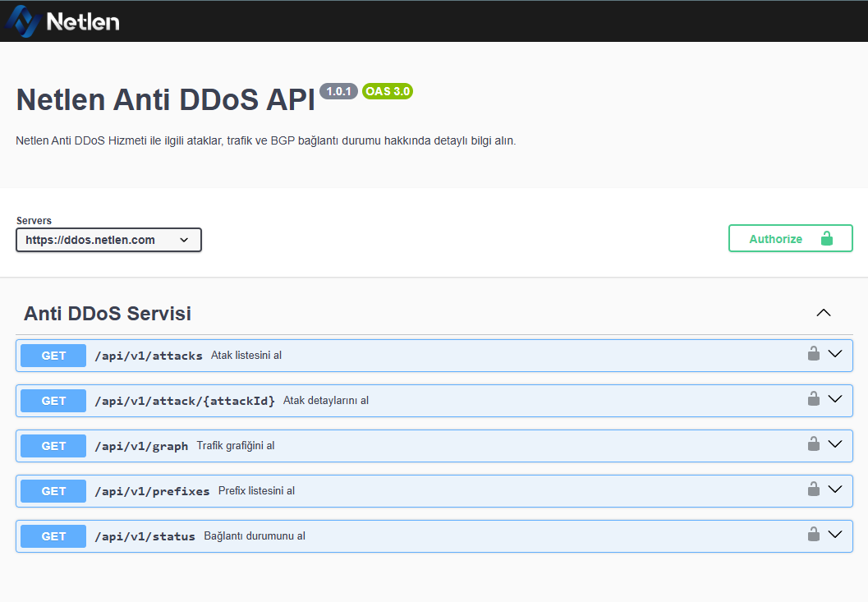
Task: Click the /api/v1/status path text
Action: tap(145, 536)
